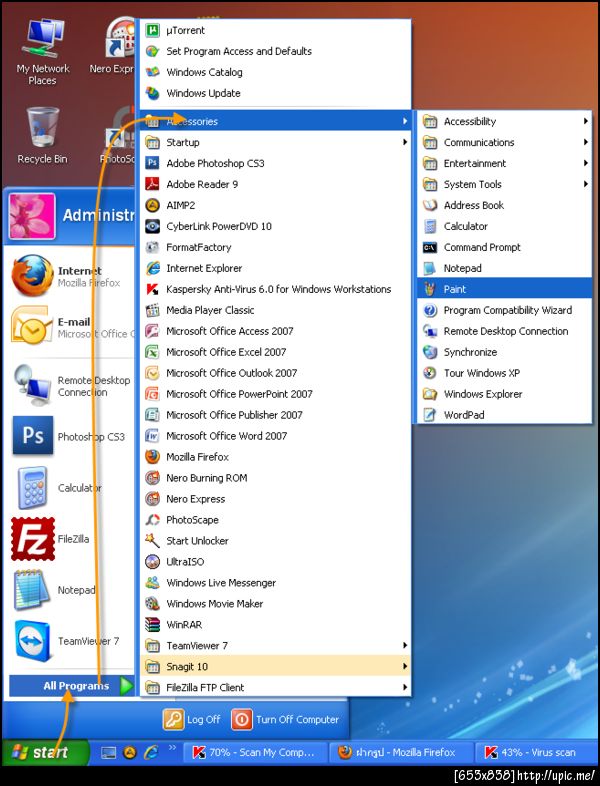Select Program Compatibility Wizard

504,310
